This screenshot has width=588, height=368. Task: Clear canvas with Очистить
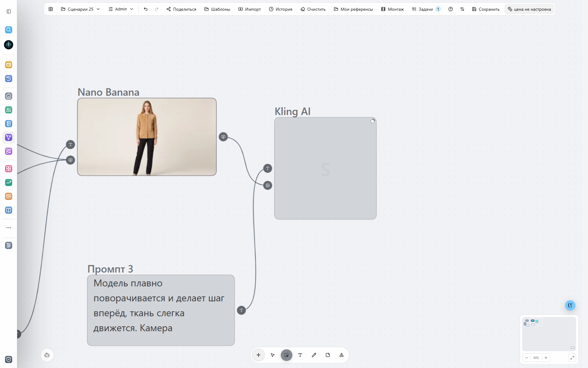313,9
